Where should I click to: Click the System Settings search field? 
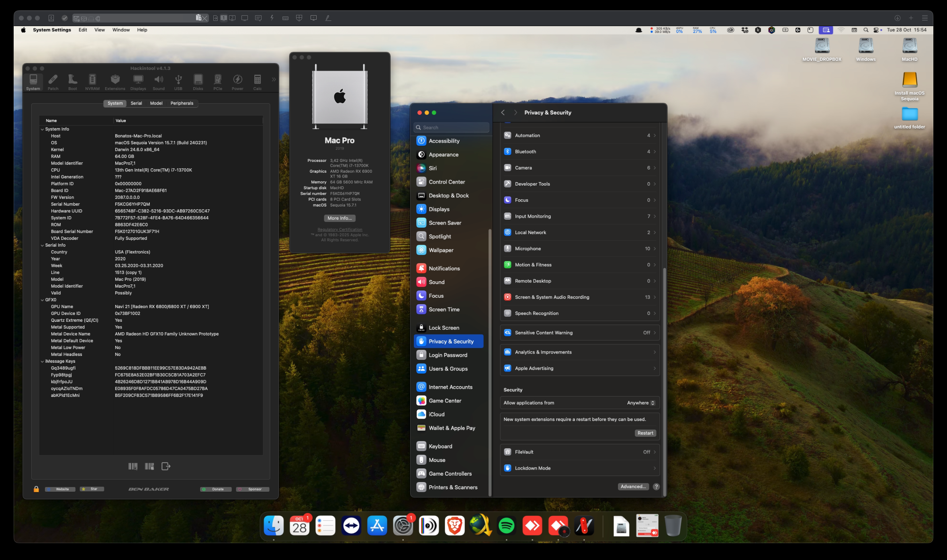tap(452, 127)
